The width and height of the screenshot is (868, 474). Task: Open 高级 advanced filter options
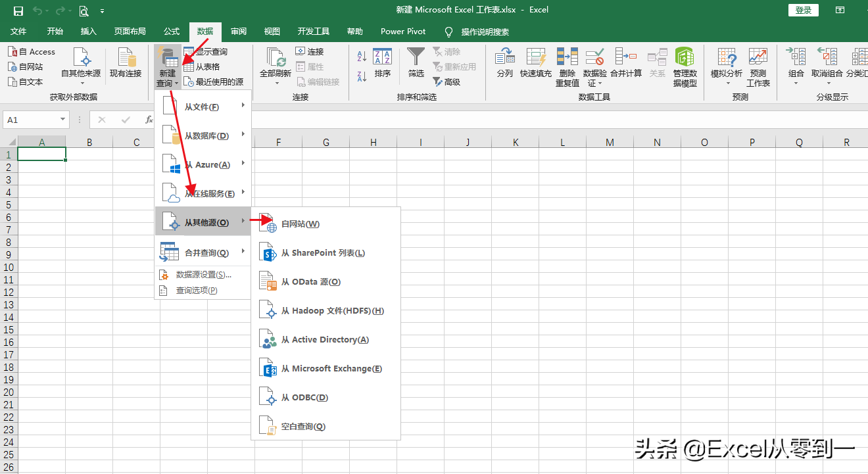point(446,82)
